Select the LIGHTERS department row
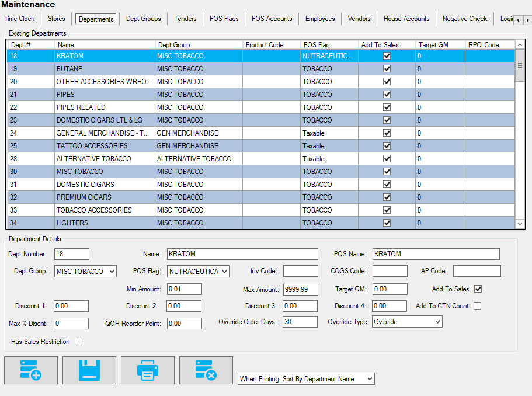 [x=261, y=223]
